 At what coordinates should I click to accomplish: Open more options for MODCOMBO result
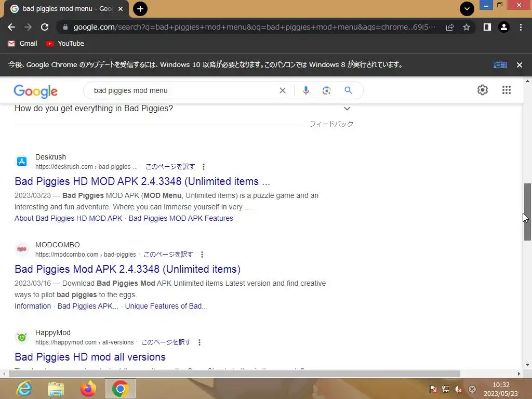[x=202, y=255]
